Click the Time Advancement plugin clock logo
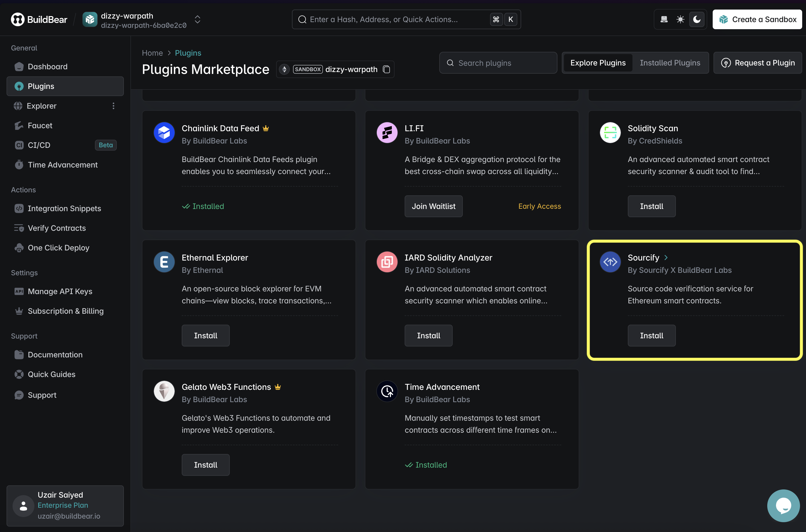806x532 pixels. point(387,391)
